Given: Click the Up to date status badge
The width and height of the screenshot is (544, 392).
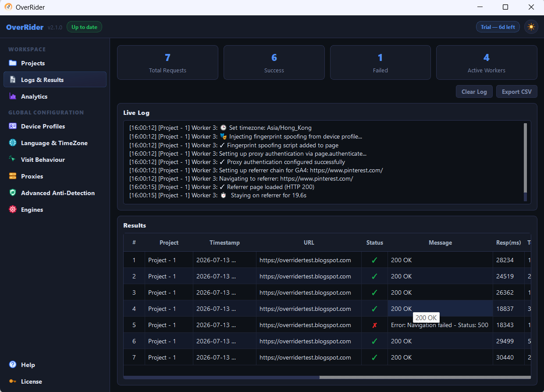Looking at the screenshot, I should coord(84,27).
